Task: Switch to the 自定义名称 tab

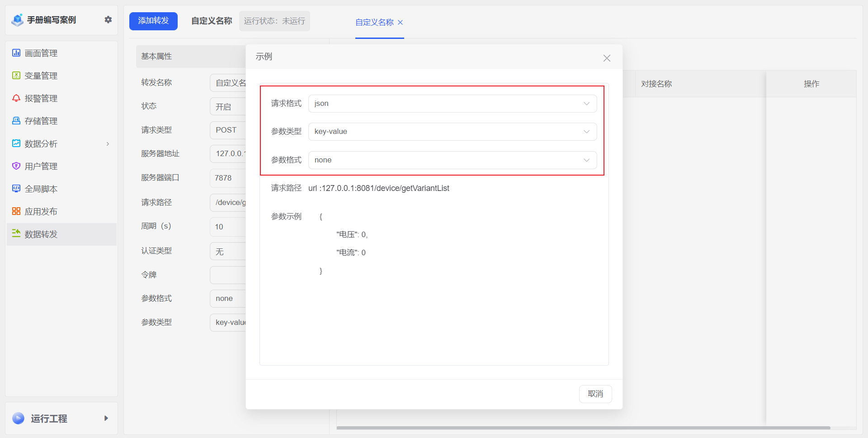Action: point(374,22)
